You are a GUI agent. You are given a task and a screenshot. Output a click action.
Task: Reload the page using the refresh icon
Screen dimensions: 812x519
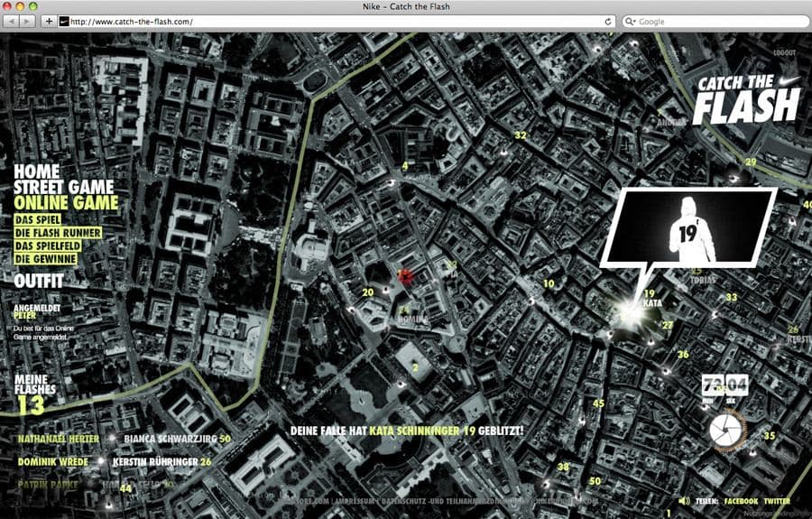608,22
